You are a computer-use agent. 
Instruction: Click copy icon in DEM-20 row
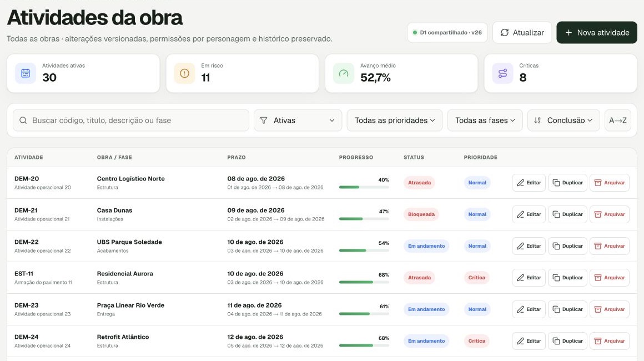point(556,183)
